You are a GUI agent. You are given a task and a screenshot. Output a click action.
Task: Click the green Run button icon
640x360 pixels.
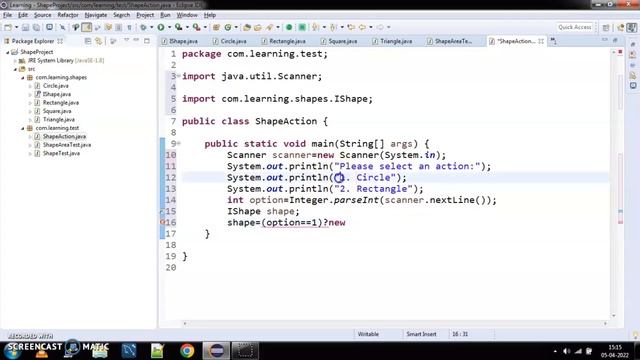click(x=161, y=27)
